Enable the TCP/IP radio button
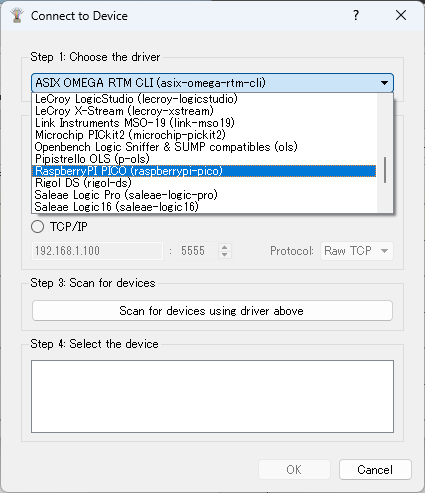 [x=37, y=227]
